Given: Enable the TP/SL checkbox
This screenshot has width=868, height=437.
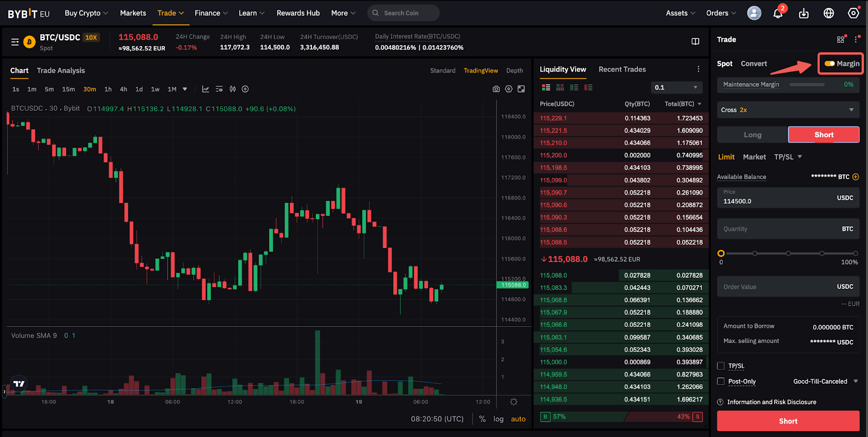Looking at the screenshot, I should point(721,366).
